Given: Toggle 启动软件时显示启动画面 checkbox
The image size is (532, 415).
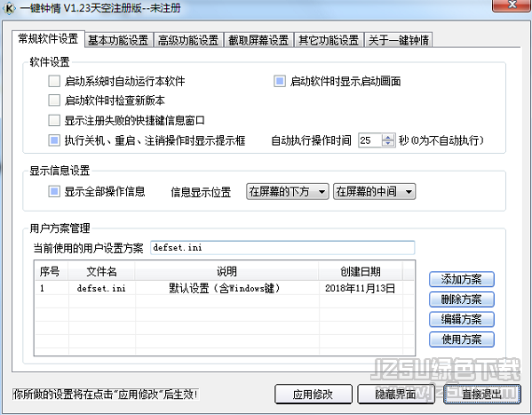Looking at the screenshot, I should 280,82.
